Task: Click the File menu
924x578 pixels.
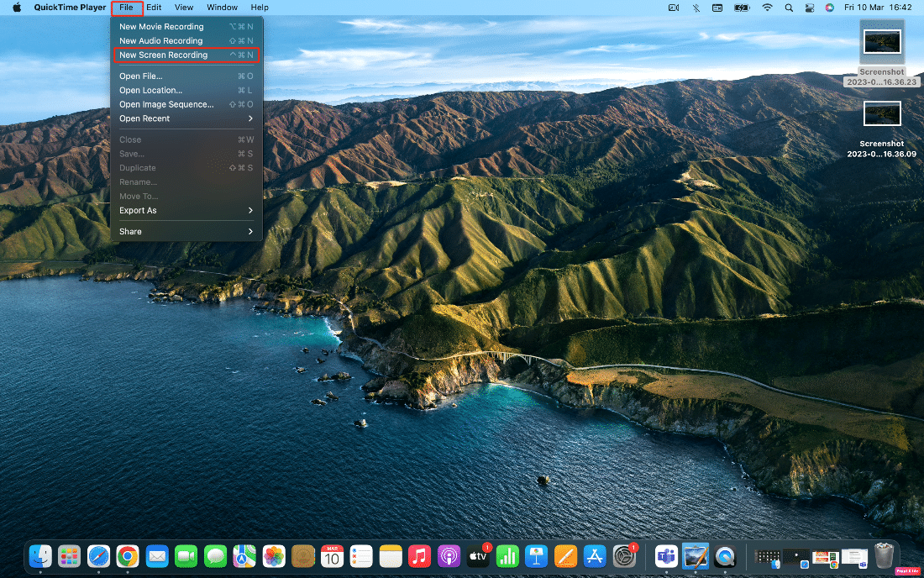Action: point(126,8)
